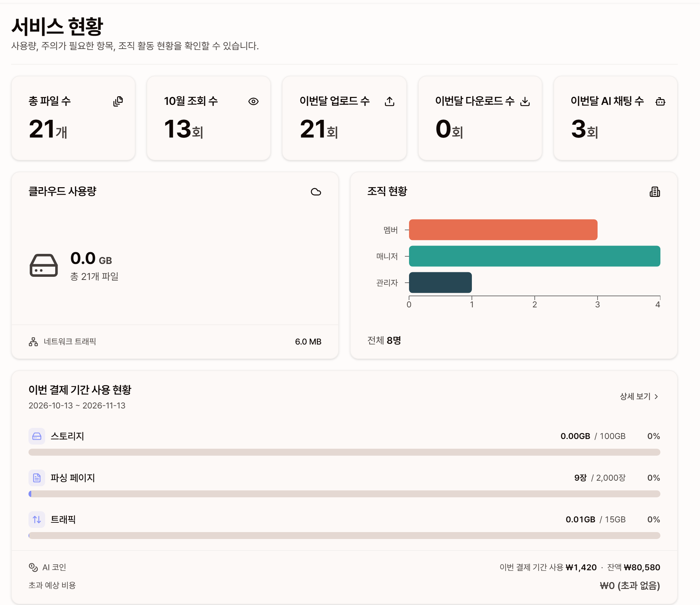The width and height of the screenshot is (700, 605).
Task: Click the chevron arrow after 상세 보기
Action: coord(656,397)
